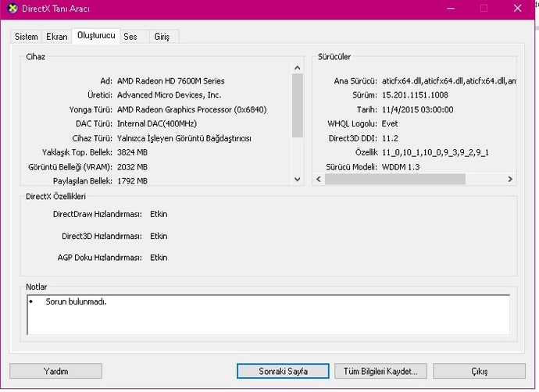Minimize the DirectX Tanı Aracı window
This screenshot has width=539, height=392.
coord(451,9)
